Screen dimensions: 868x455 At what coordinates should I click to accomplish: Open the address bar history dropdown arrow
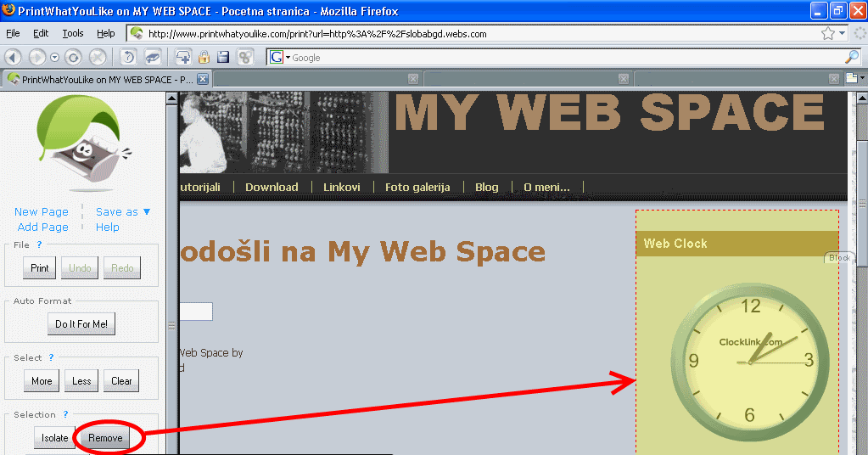[842, 34]
